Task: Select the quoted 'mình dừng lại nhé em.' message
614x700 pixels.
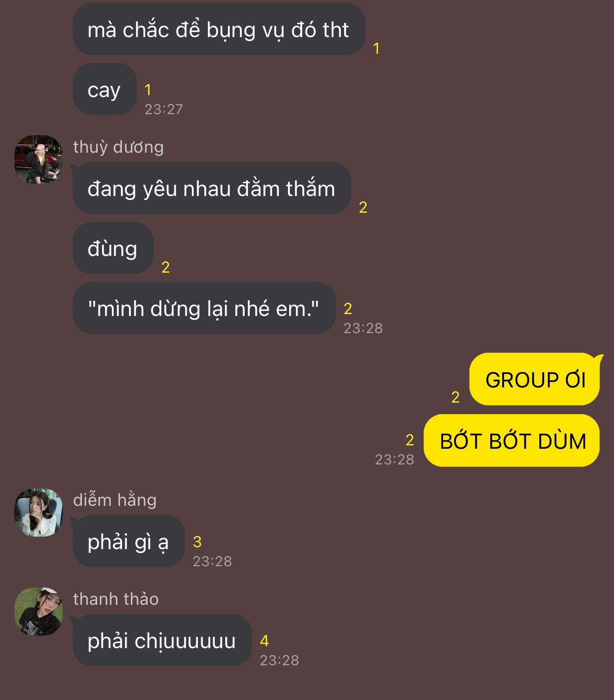Action: pyautogui.click(x=204, y=308)
